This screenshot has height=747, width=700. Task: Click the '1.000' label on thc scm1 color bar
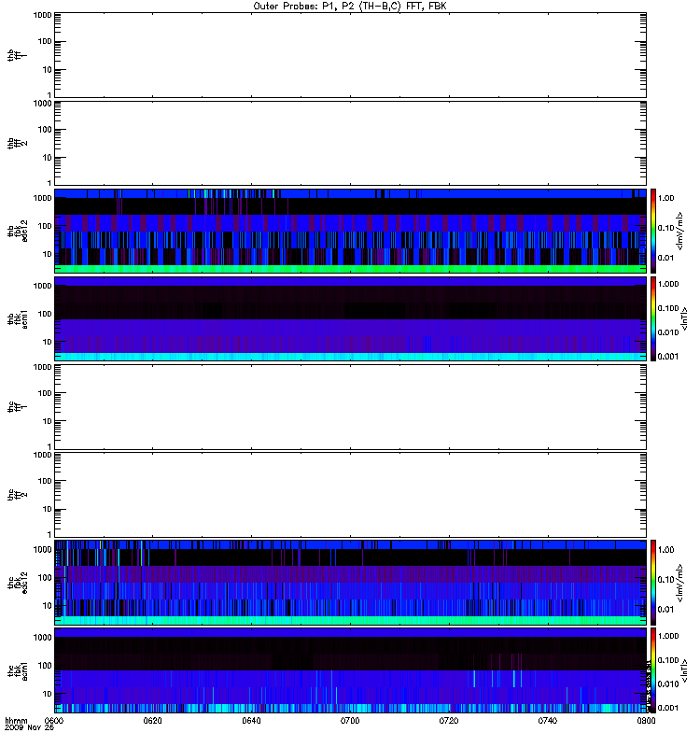(668, 636)
